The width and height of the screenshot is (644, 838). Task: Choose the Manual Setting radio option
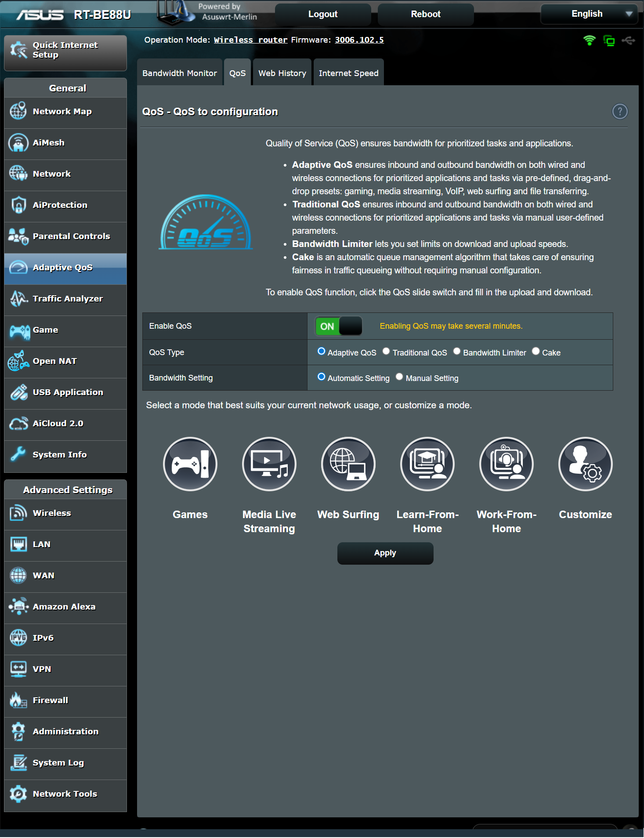point(399,377)
